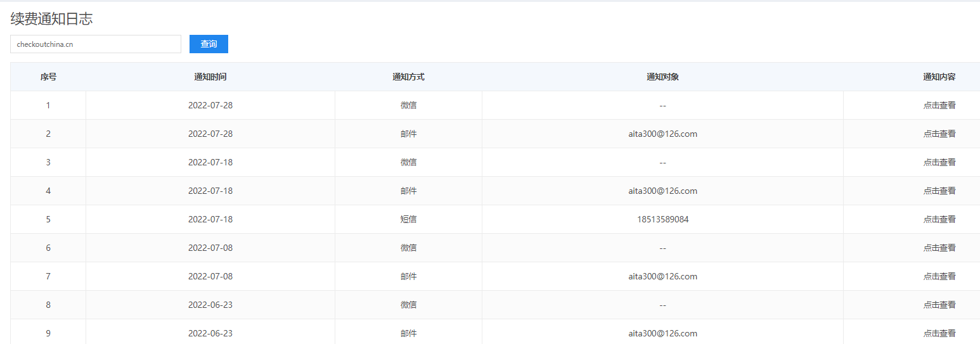Open 点击查看 link in row 8
The image size is (980, 344).
coord(939,305)
